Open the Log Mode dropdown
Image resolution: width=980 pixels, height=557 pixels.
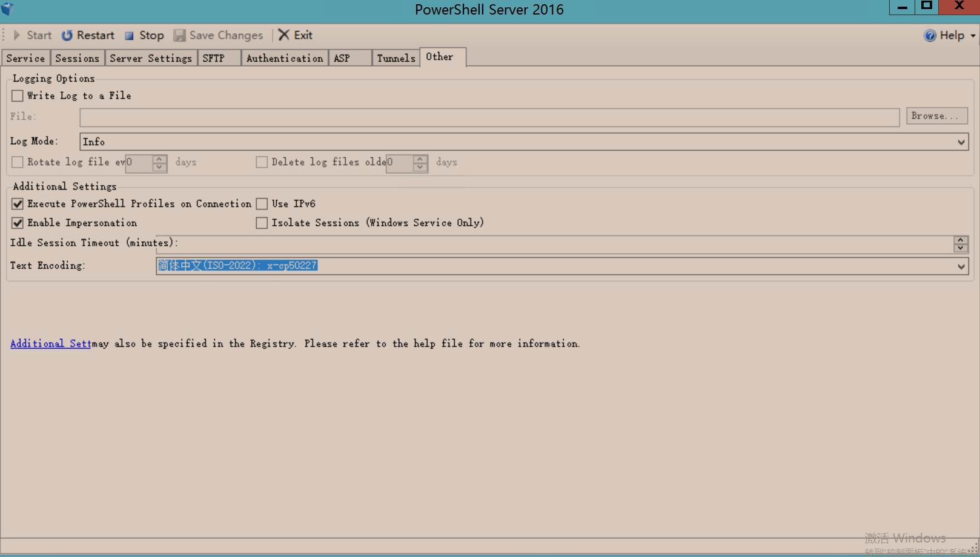[961, 142]
